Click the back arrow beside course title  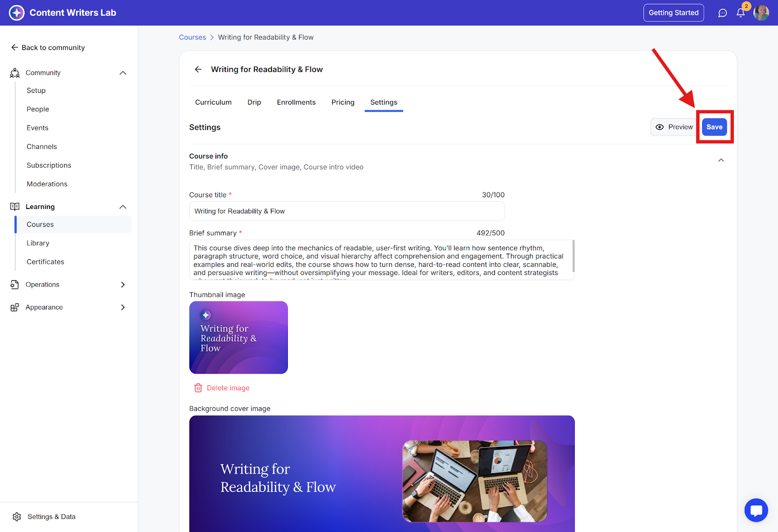(x=198, y=69)
